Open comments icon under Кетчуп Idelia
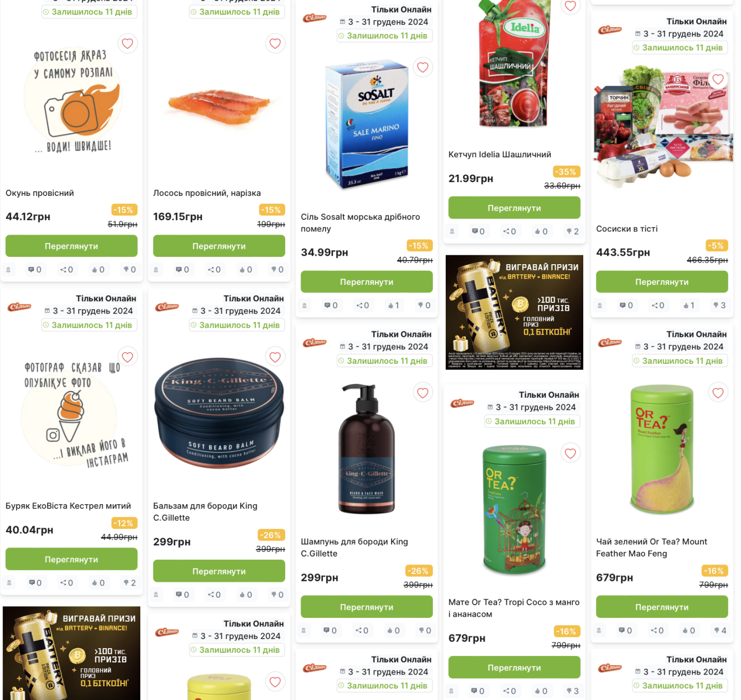741x700 pixels. click(478, 231)
